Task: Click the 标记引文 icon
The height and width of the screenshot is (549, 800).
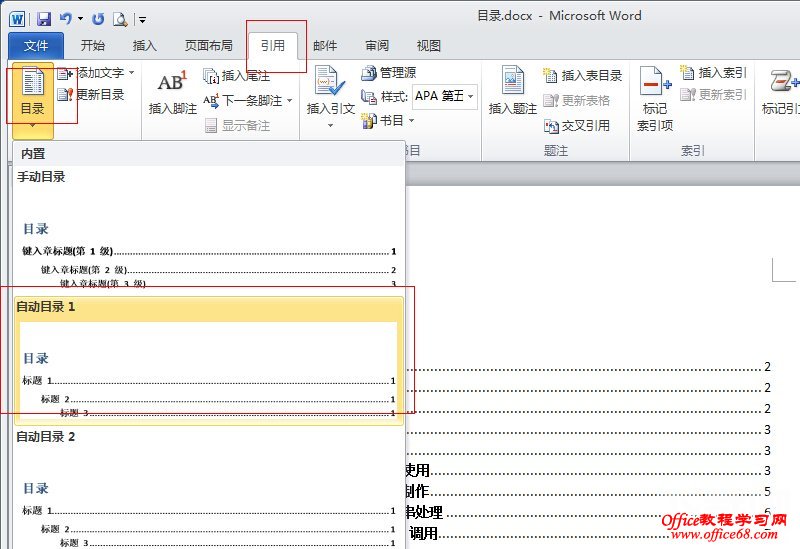Action: pos(783,81)
